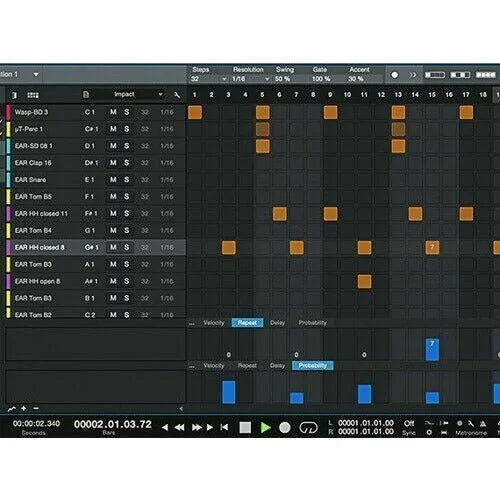This screenshot has height=500, width=500.
Task: Return to zero transport button
Action: point(224,427)
